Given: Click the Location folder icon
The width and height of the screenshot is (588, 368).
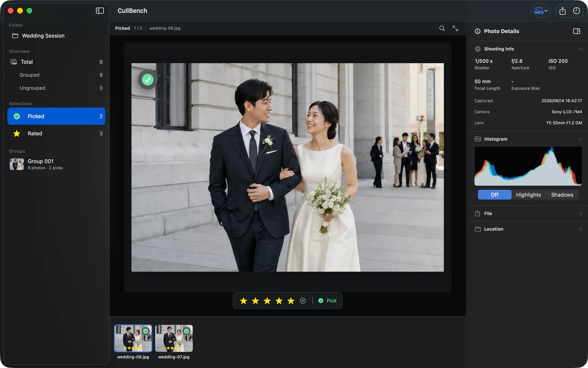Looking at the screenshot, I should [478, 229].
